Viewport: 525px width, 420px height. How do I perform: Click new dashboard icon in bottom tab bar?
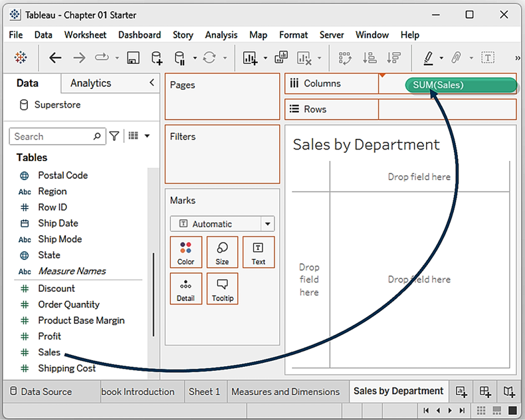click(485, 391)
